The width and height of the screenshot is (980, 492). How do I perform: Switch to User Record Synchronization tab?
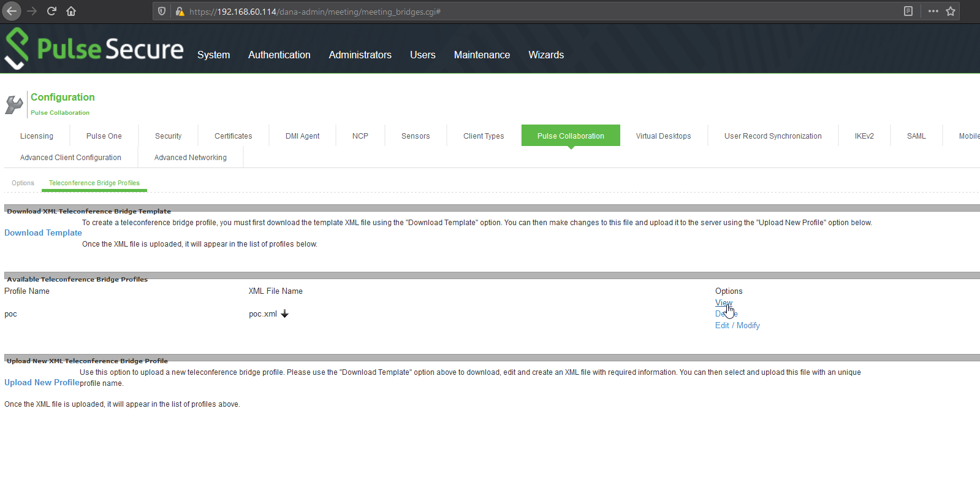click(773, 136)
